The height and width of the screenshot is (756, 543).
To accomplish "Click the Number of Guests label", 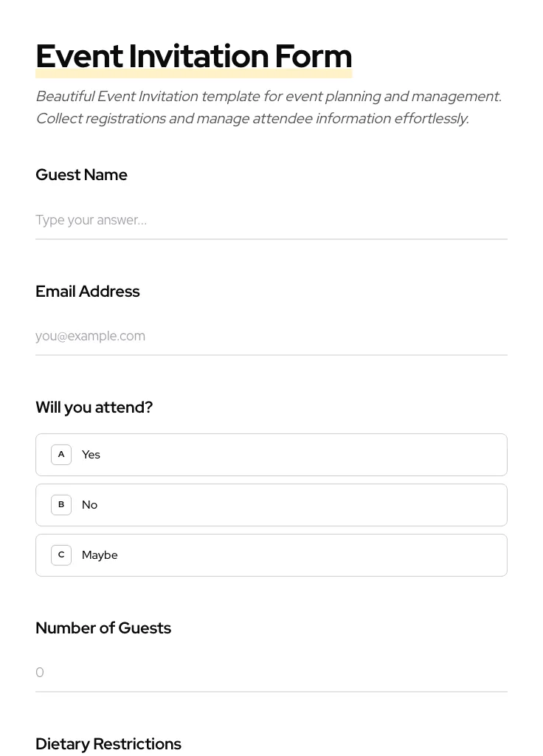I will pyautogui.click(x=103, y=628).
